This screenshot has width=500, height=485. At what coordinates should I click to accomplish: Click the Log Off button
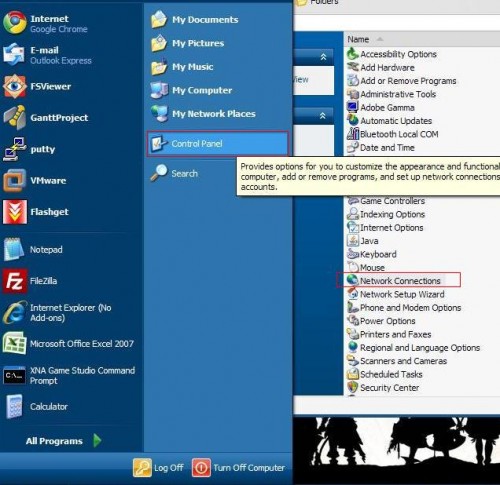[158, 467]
